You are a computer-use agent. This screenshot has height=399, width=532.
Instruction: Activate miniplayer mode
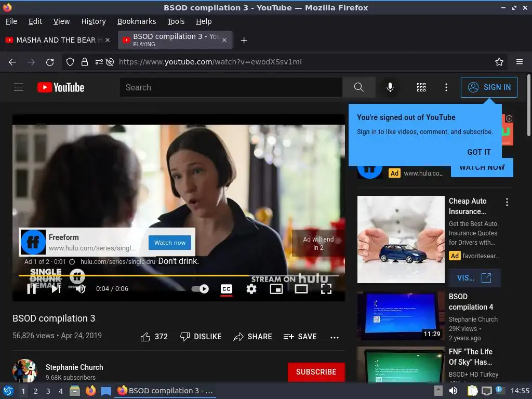pos(276,289)
